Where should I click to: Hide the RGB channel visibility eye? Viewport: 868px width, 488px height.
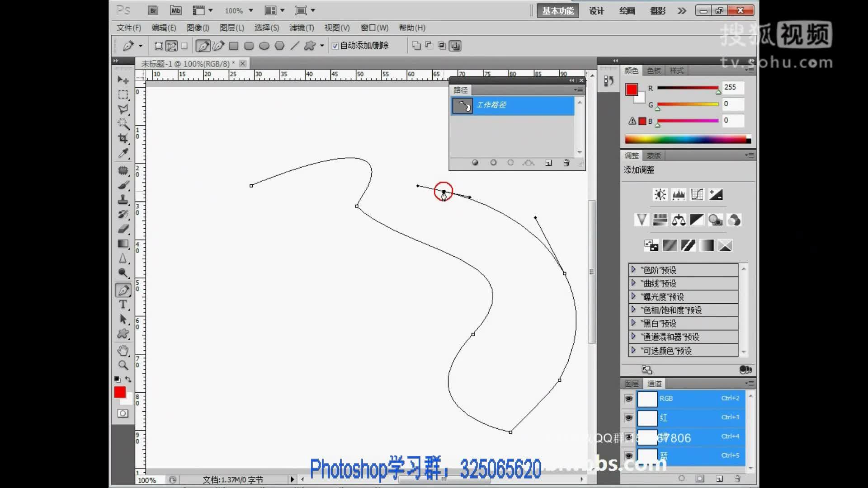628,399
